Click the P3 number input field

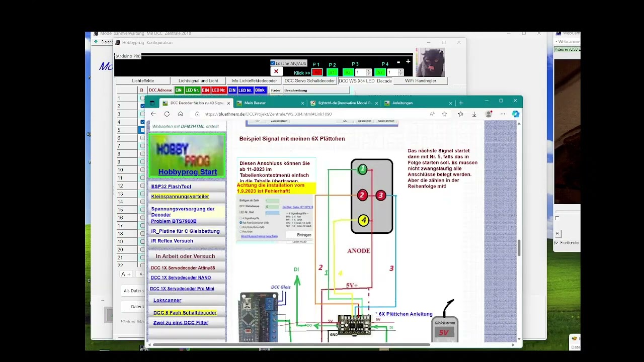(x=361, y=72)
